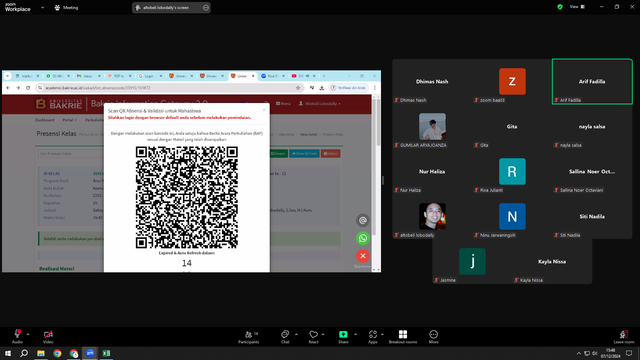Select altobeli lobodally photo tile
Screen dimensions: 640x360
pyautogui.click(x=432, y=216)
